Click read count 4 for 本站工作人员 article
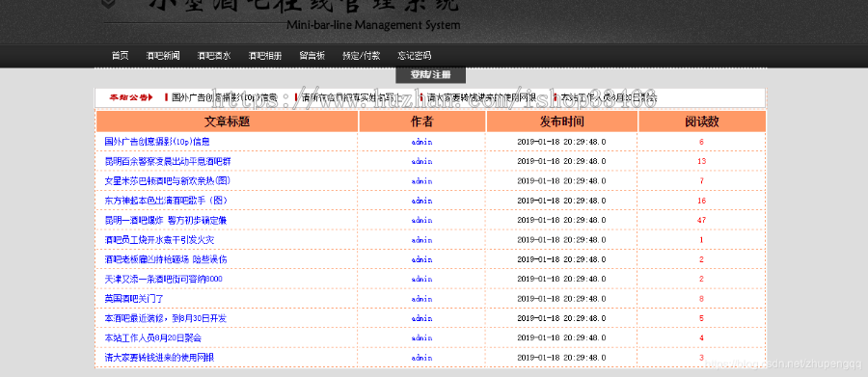 [701, 337]
